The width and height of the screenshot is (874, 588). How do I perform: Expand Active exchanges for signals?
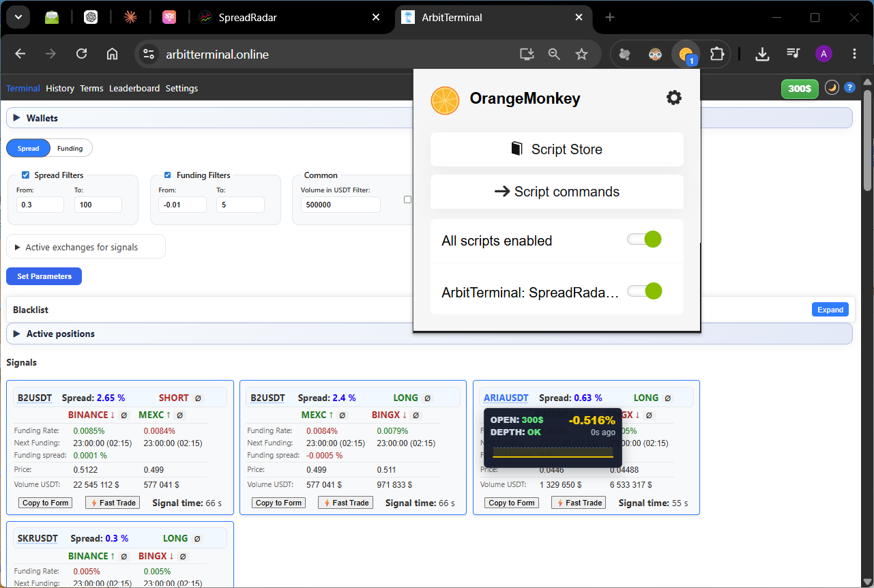click(86, 247)
